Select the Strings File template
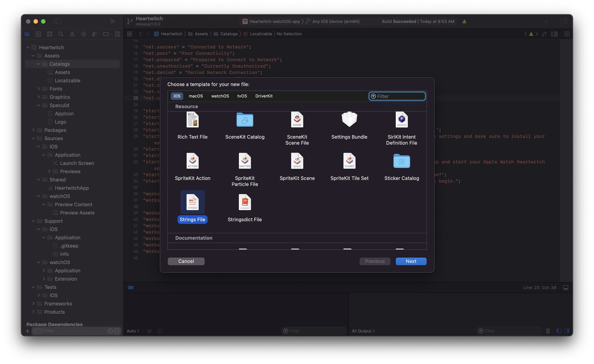 click(x=192, y=207)
